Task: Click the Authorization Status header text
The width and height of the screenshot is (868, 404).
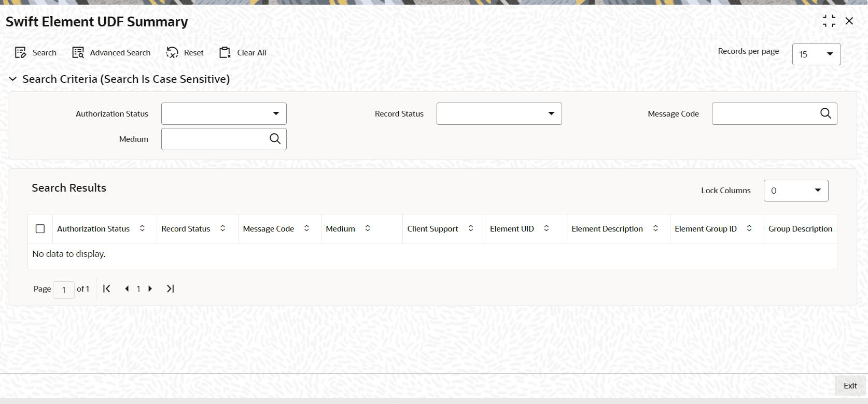Action: tap(93, 229)
